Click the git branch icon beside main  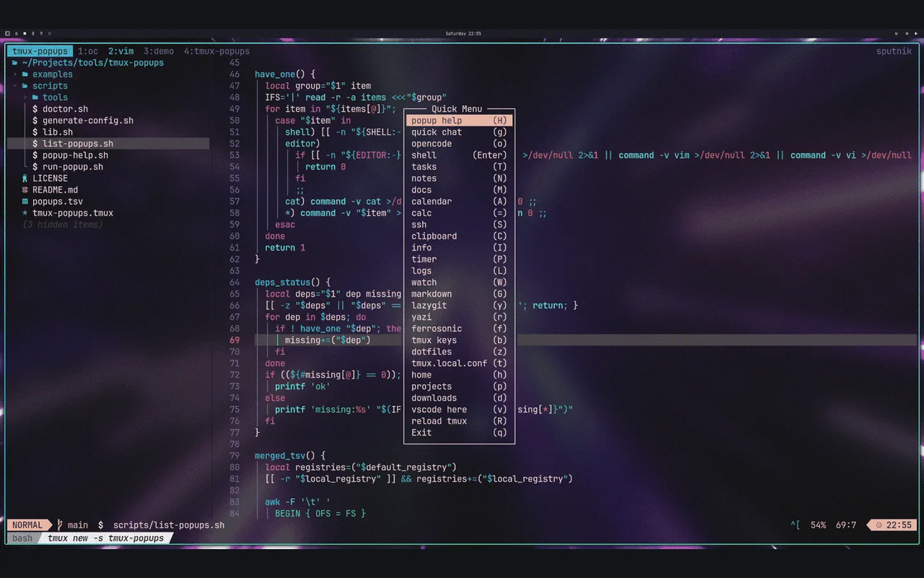point(60,525)
